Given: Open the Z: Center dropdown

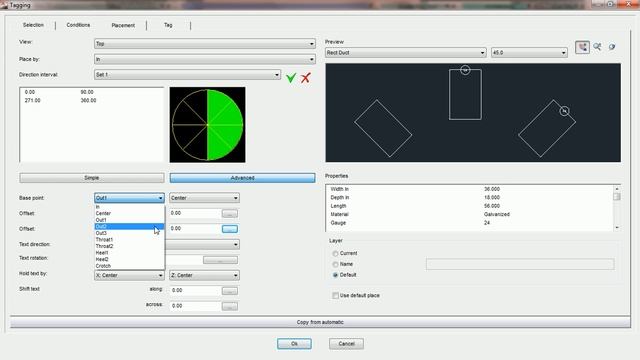Looking at the screenshot, I should point(204,276).
